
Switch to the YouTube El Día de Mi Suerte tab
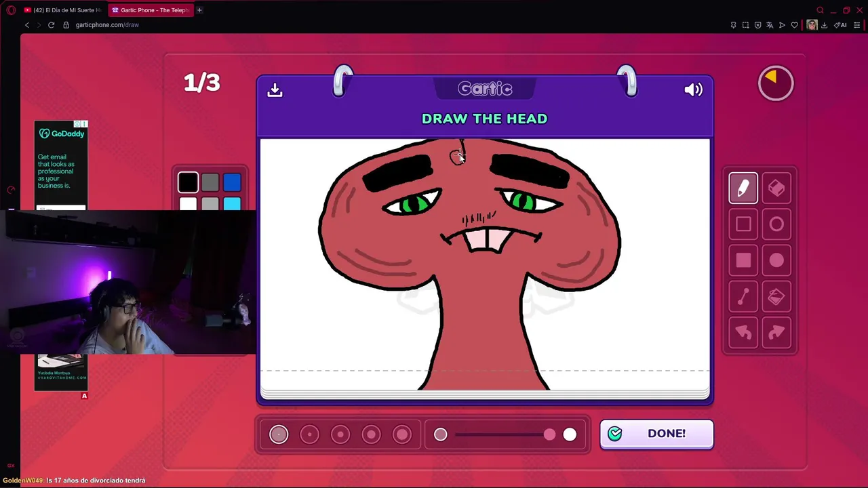62,10
